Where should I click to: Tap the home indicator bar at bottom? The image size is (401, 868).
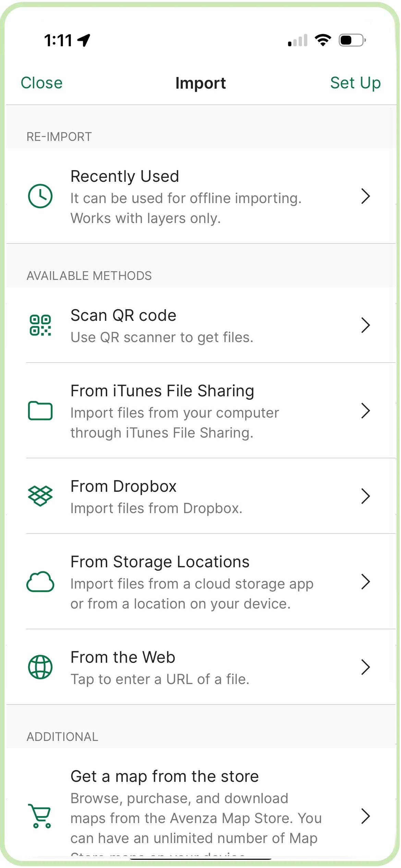click(200, 859)
